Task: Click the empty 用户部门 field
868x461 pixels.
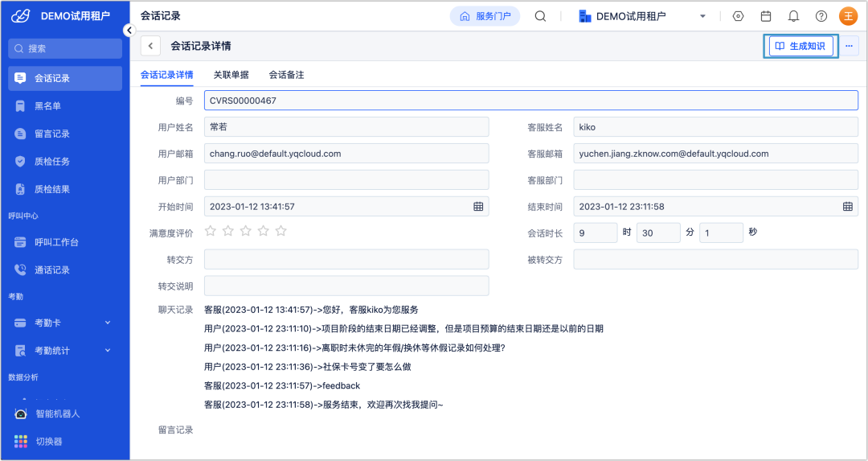Action: (x=346, y=180)
